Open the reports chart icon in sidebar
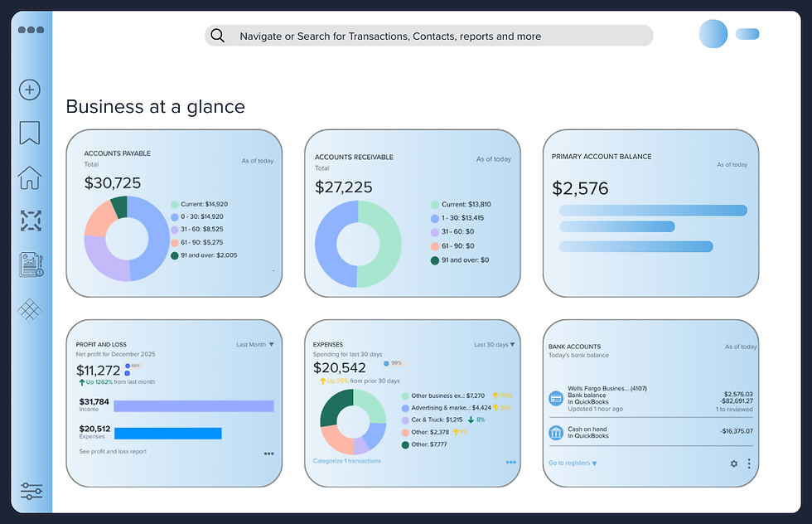The width and height of the screenshot is (812, 524). pyautogui.click(x=31, y=264)
